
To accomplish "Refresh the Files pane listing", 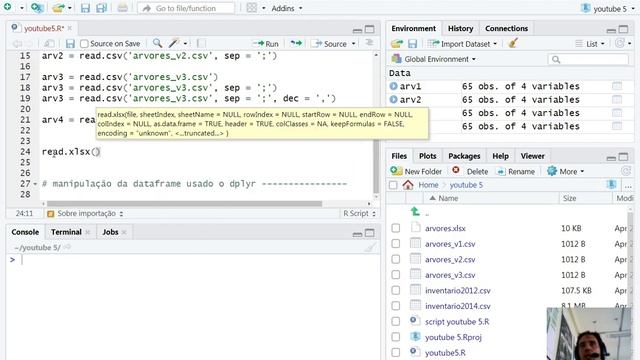I will click(x=626, y=171).
